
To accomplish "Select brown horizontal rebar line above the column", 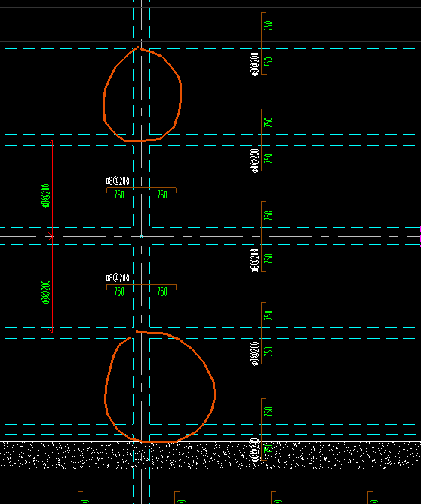I will coord(141,188).
